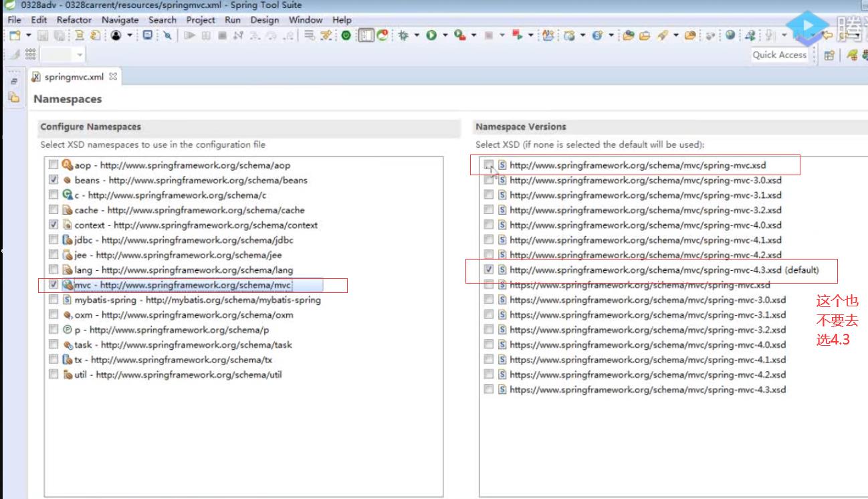This screenshot has height=499, width=868.
Task: Click the rocket Relaunch toolbar icon
Action: click(662, 35)
